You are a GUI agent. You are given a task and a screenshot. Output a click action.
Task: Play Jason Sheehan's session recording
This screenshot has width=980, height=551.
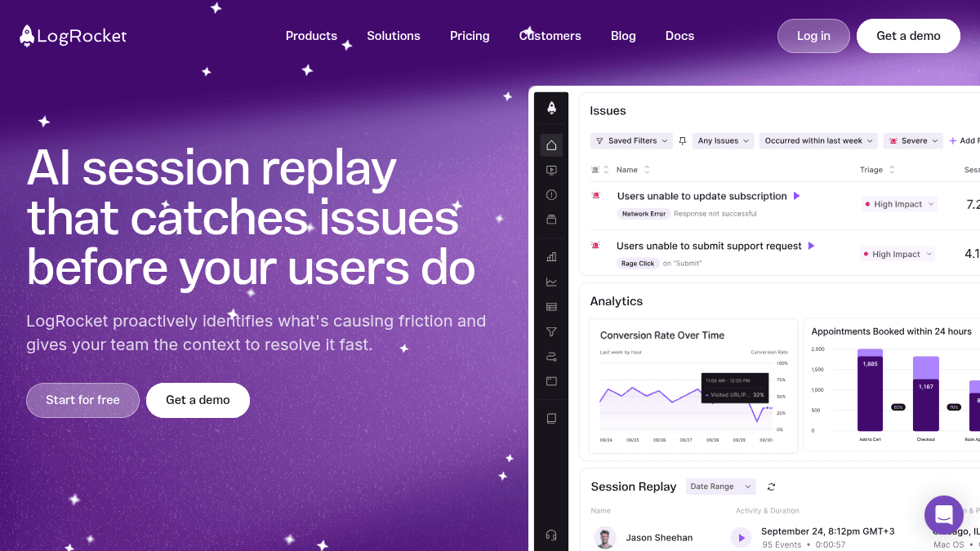click(x=741, y=537)
